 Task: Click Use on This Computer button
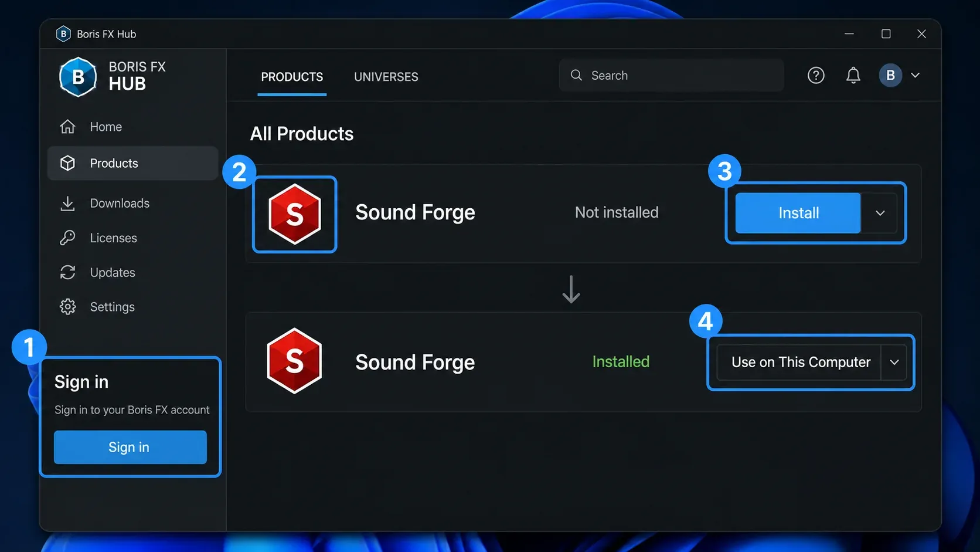tap(799, 362)
